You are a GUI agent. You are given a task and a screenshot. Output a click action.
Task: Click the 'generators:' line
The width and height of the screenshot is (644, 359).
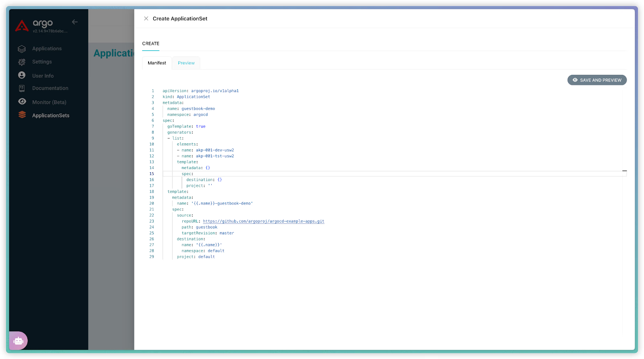(180, 132)
